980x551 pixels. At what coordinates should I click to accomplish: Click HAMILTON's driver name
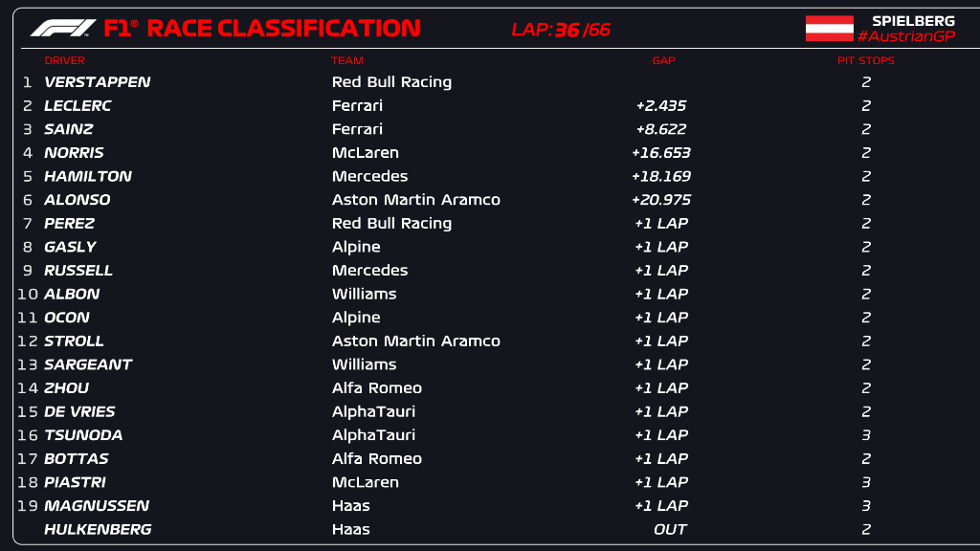coord(88,176)
